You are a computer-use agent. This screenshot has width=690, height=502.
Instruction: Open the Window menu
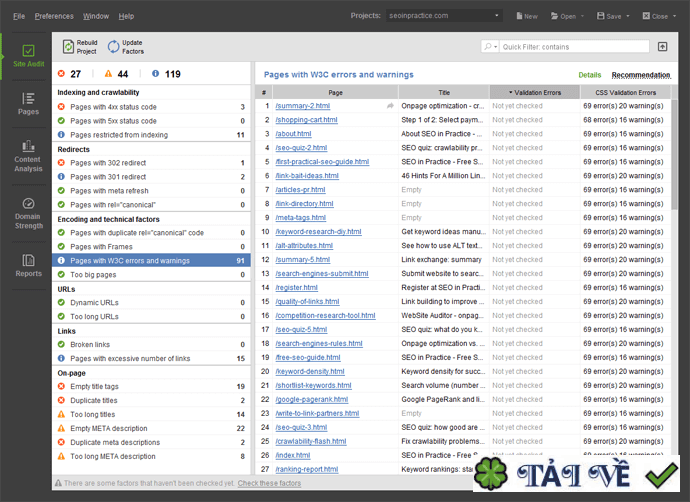(96, 16)
